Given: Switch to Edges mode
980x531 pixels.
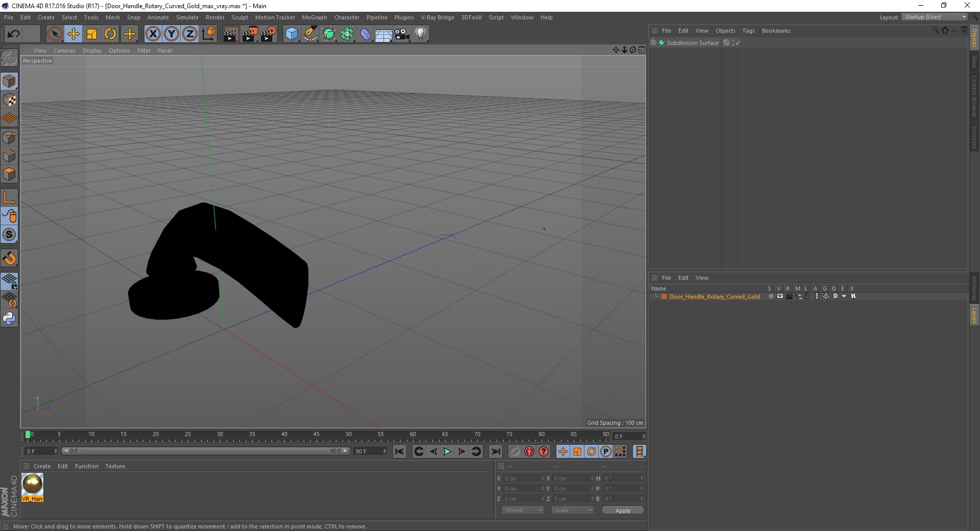Looking at the screenshot, I should pyautogui.click(x=9, y=156).
